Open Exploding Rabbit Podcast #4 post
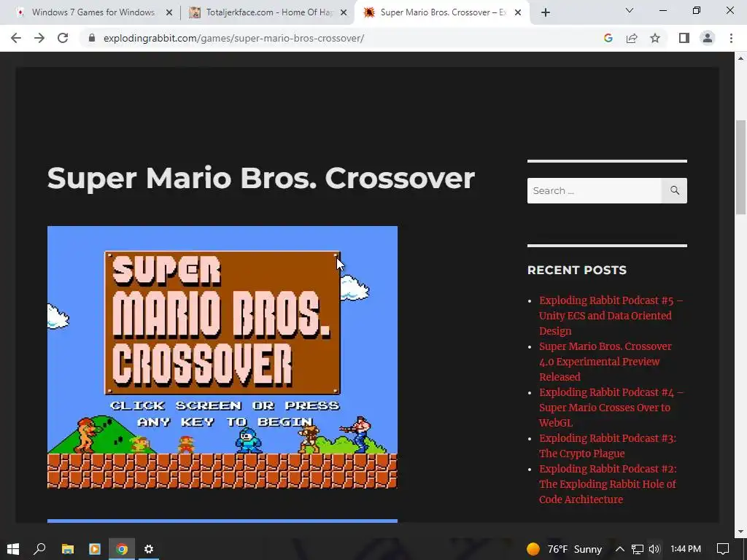The height and width of the screenshot is (560, 747). (611, 407)
